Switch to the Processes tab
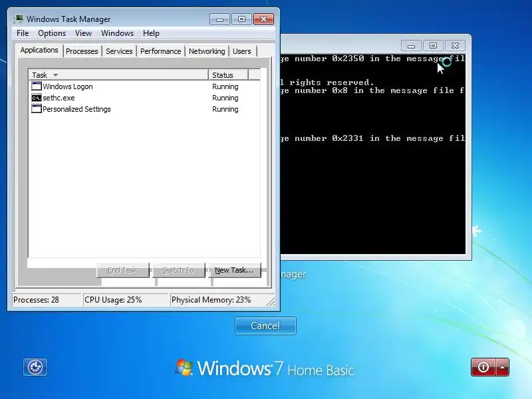This screenshot has width=532, height=399. (x=82, y=51)
